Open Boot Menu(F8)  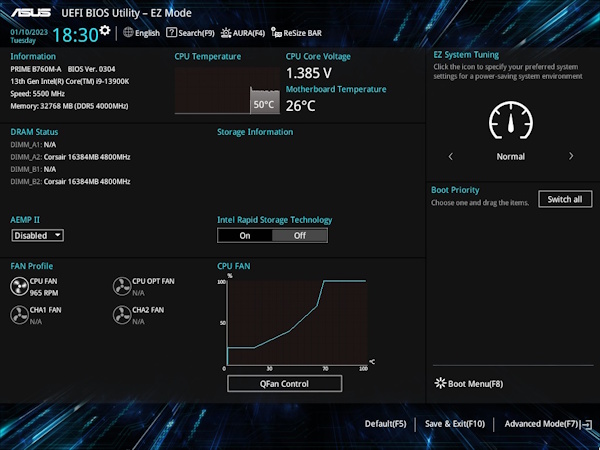click(475, 384)
